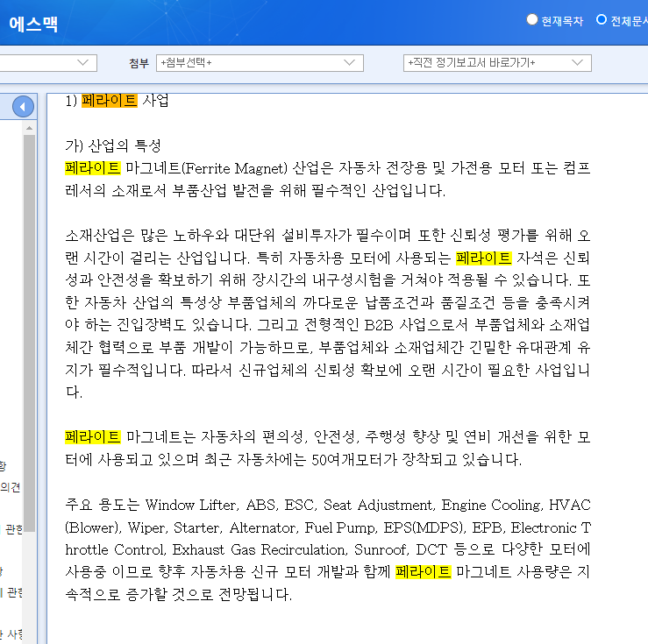The width and height of the screenshot is (648, 644).
Task: Click the (Ferrite Magnet) text in the first paragraph
Action: [x=234, y=167]
